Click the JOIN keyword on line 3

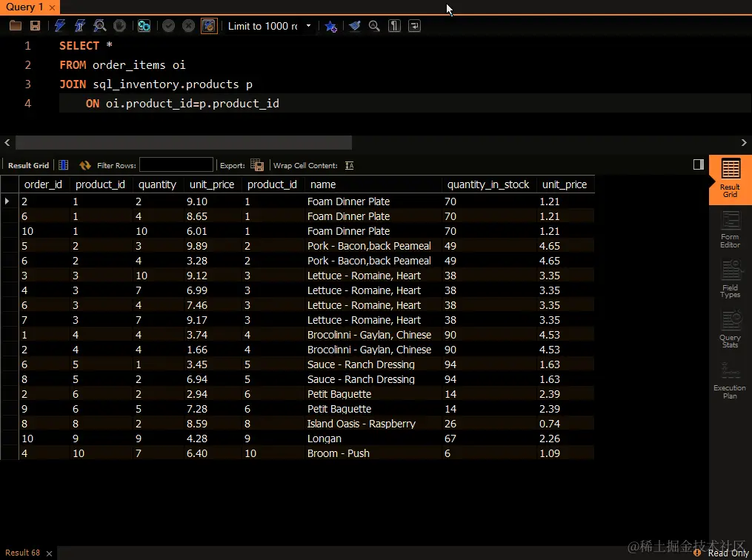point(73,84)
